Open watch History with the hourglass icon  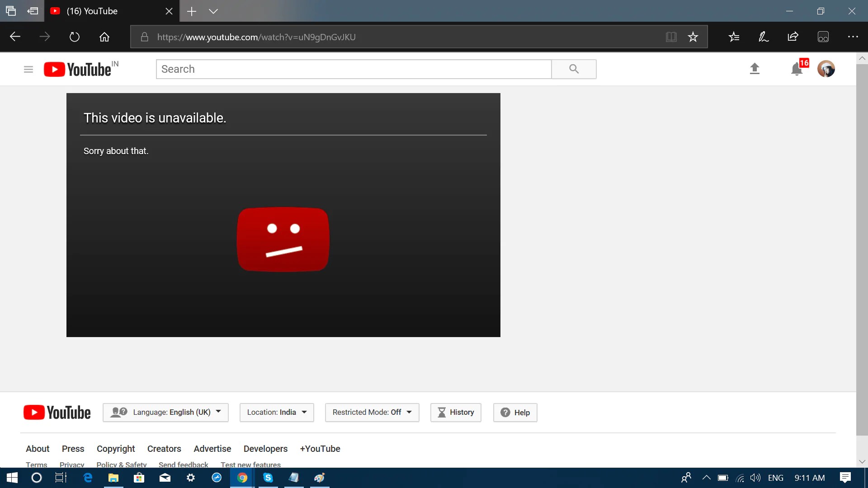click(x=456, y=412)
